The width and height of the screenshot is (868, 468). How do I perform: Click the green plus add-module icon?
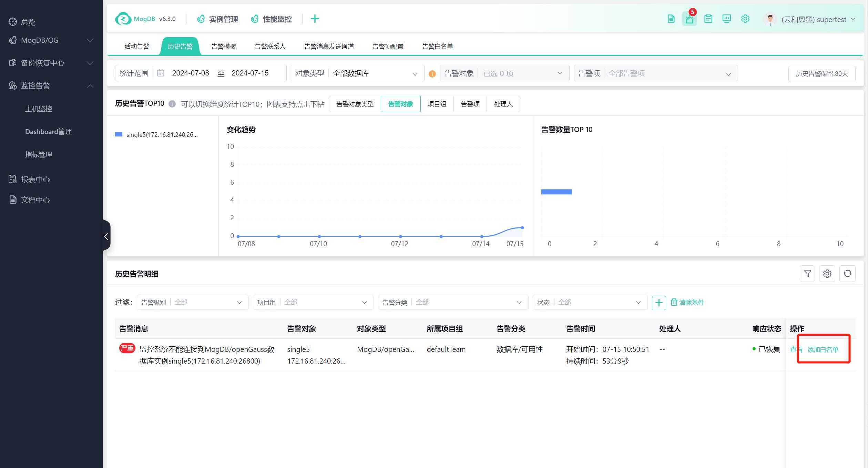(315, 19)
